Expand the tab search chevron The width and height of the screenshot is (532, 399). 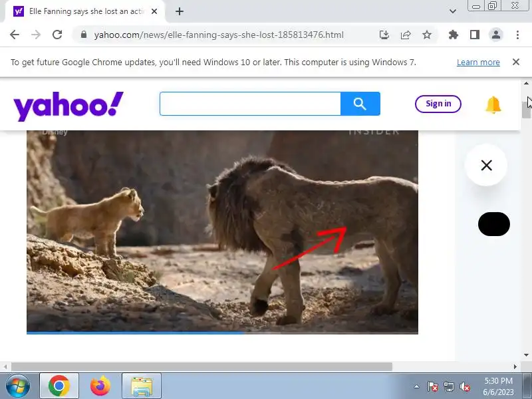(x=453, y=11)
